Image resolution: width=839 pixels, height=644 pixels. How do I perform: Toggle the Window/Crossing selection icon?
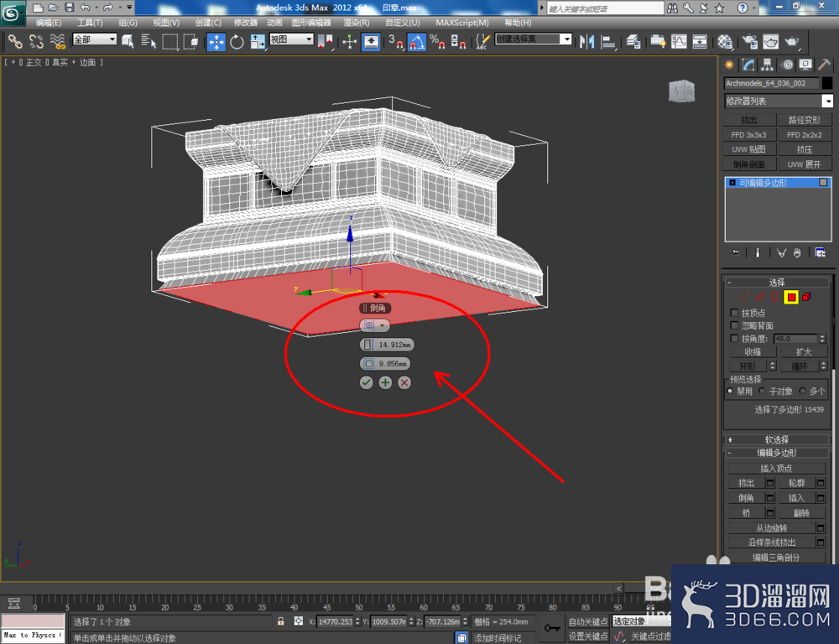[191, 42]
